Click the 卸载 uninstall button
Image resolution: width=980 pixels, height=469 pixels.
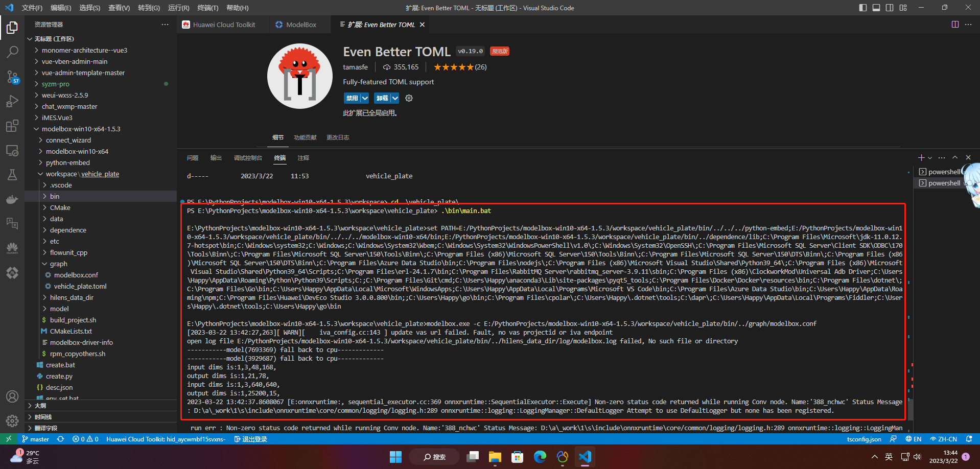tap(382, 98)
